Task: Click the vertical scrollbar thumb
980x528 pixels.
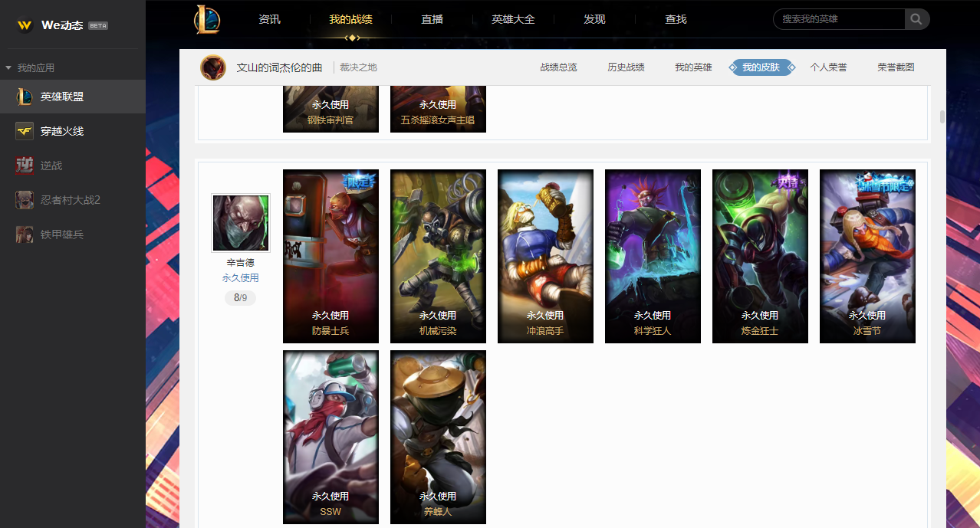Action: (x=942, y=117)
